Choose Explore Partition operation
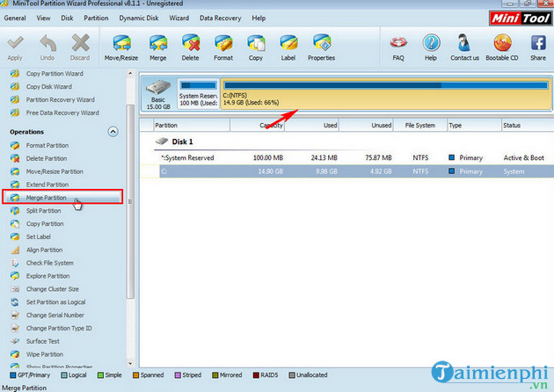This screenshot has width=554, height=392. coord(47,276)
